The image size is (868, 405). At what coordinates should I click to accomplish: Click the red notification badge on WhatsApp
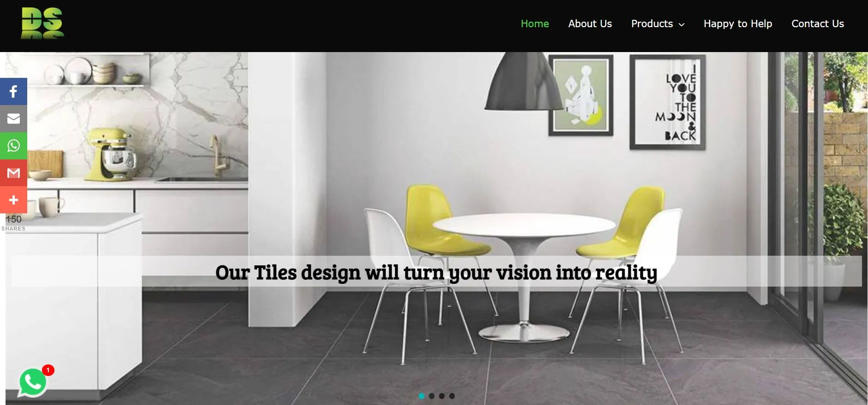click(x=48, y=370)
